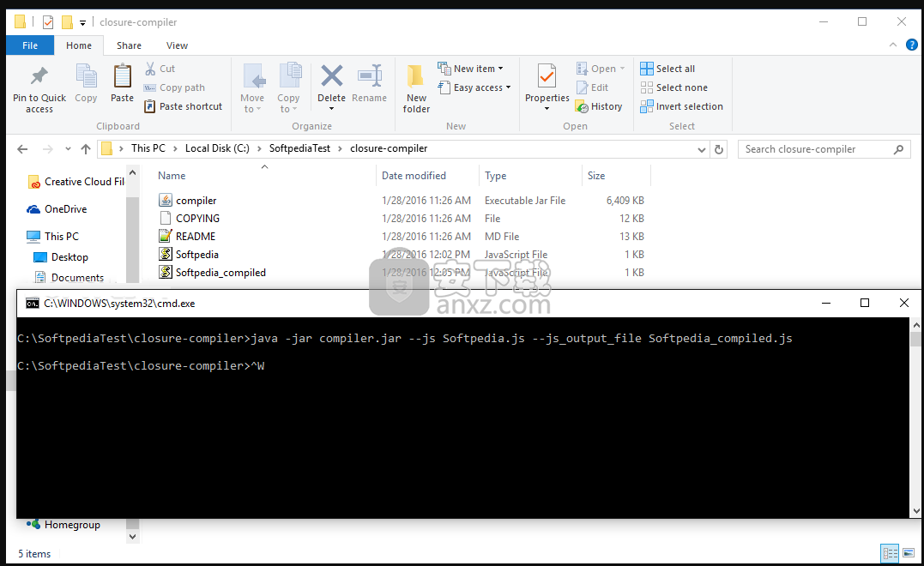The image size is (924, 566).
Task: Select the compiler jar file
Action: click(x=196, y=201)
